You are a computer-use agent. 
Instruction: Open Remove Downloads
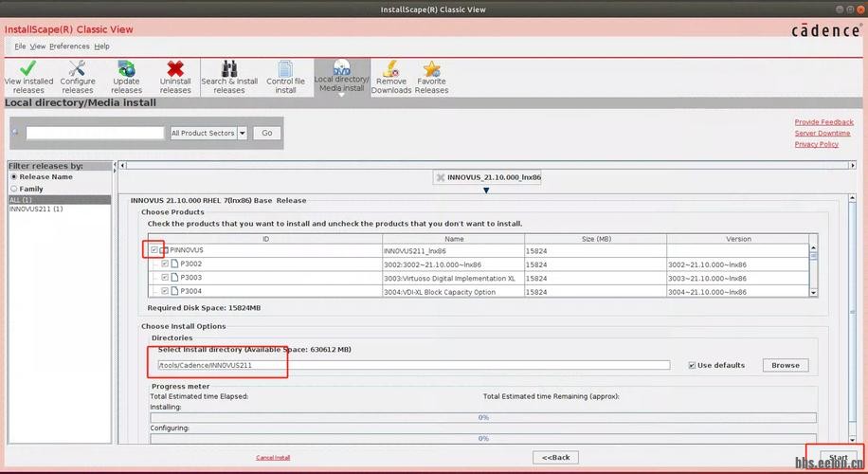[390, 77]
